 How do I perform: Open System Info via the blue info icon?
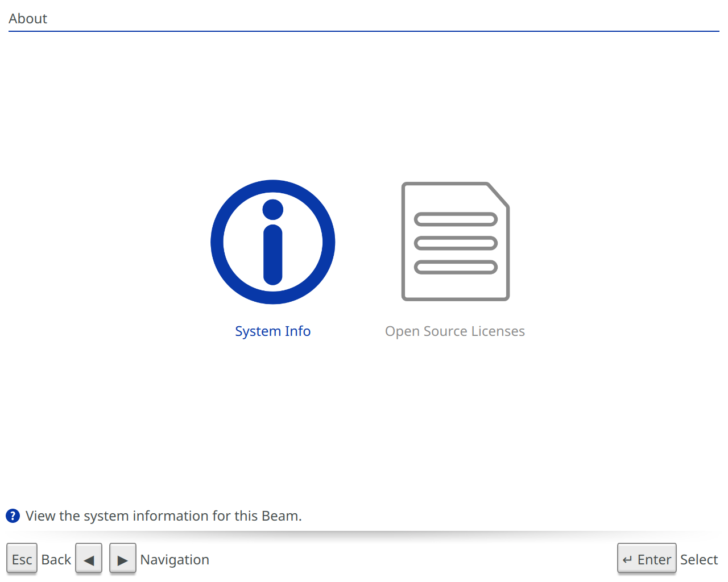pyautogui.click(x=273, y=242)
